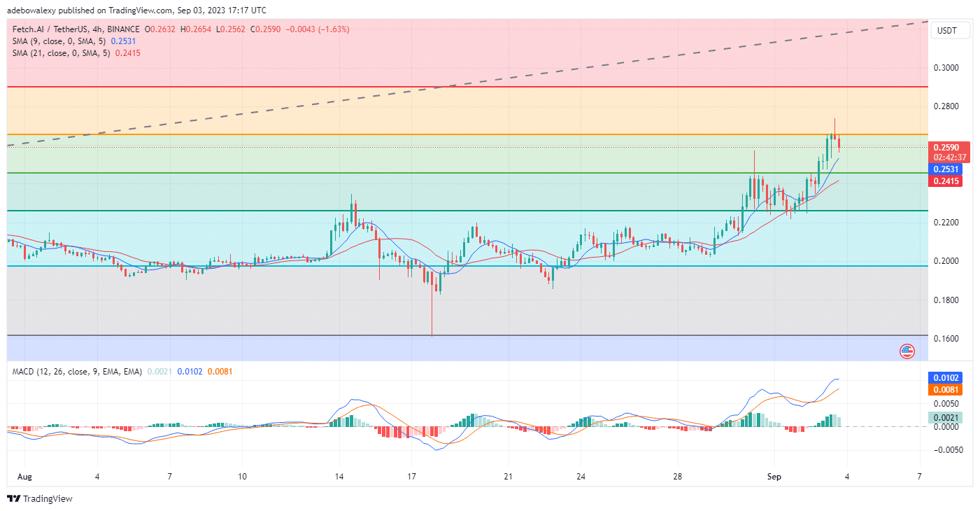Click the 0.2000 price axis label

tap(947, 261)
